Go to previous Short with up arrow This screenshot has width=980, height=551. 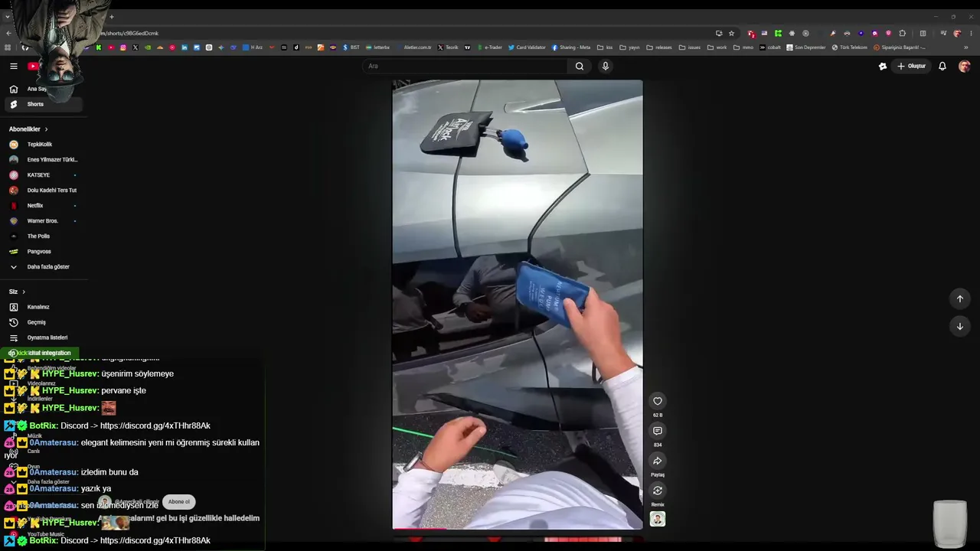tap(959, 298)
